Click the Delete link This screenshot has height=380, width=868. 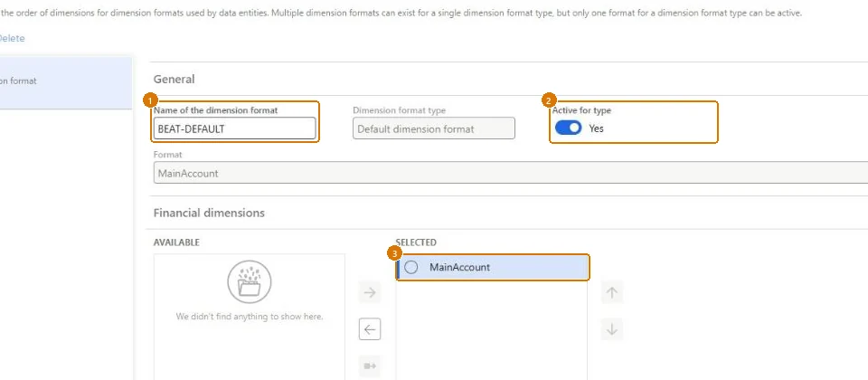11,38
